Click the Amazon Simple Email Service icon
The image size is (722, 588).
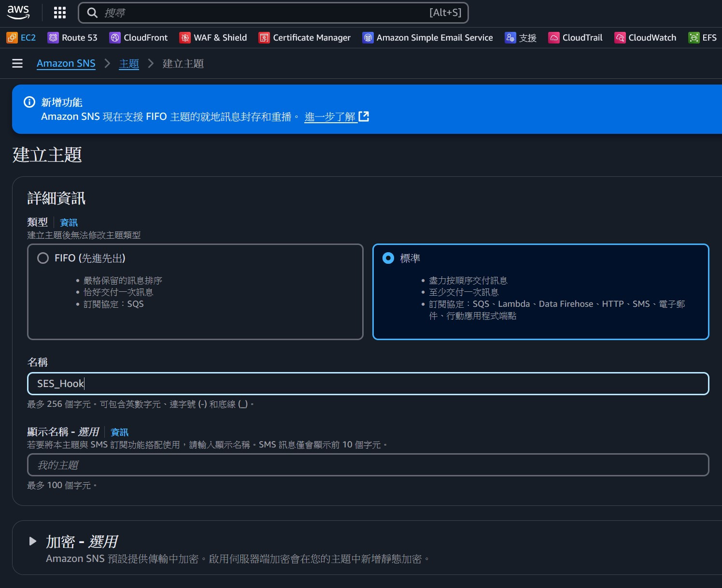click(368, 38)
